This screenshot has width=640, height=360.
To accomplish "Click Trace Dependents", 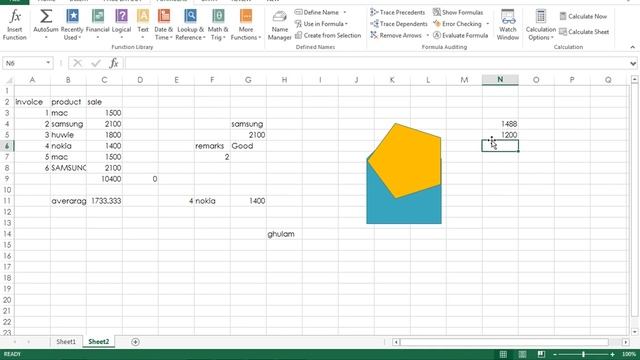I will click(399, 24).
